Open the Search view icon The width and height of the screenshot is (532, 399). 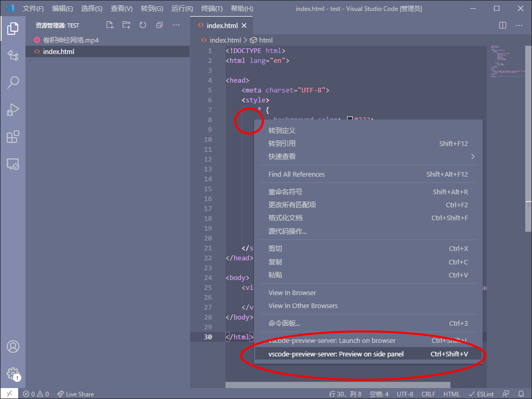point(13,82)
